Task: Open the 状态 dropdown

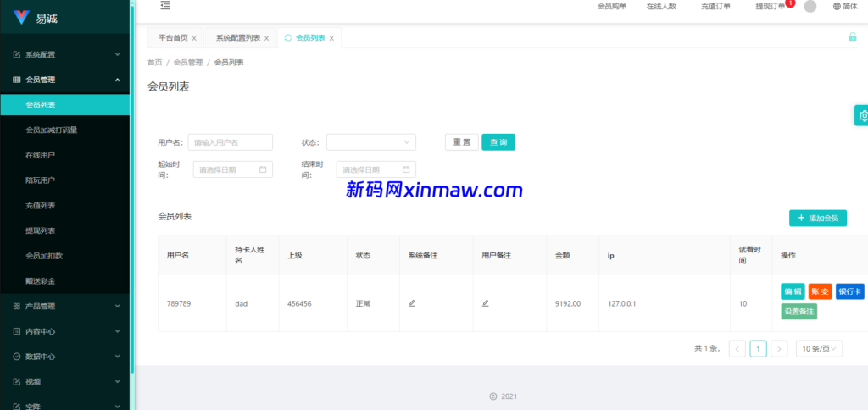Action: pos(371,142)
